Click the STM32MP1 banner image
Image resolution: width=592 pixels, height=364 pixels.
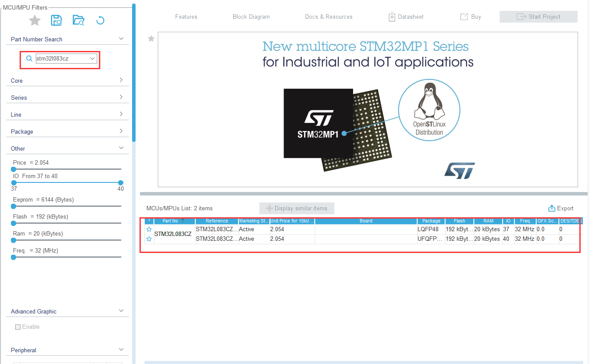368,109
